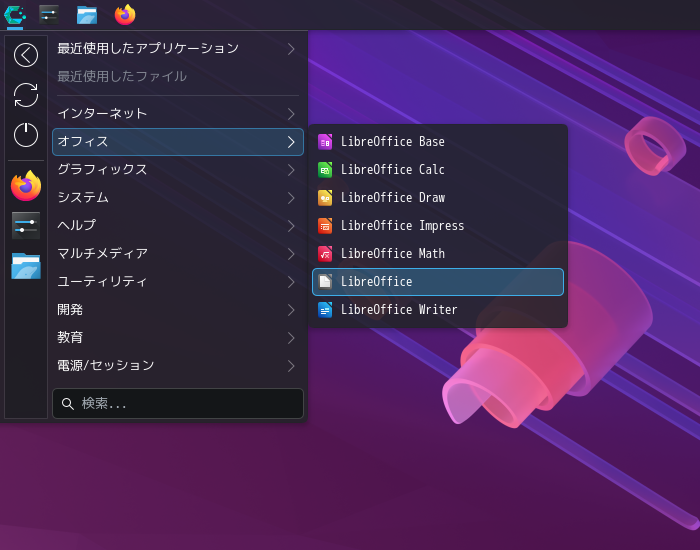
Task: Launch LibreOffice Writer from submenu
Action: [x=438, y=310]
